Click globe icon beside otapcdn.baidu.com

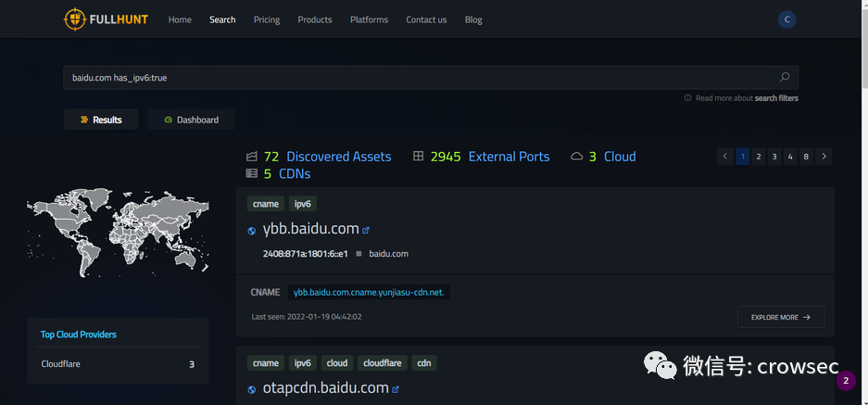click(252, 389)
